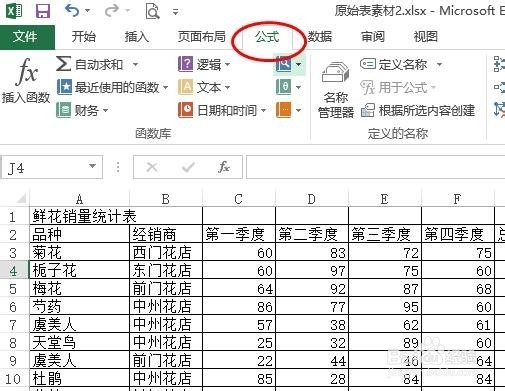505x391 pixels.
Task: Select column F header
Action: point(458,199)
